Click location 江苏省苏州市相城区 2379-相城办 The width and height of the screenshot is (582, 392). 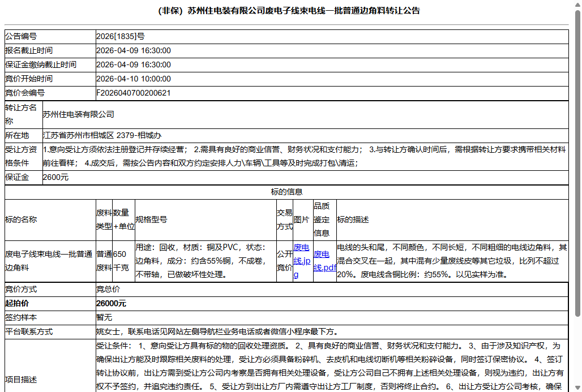(102, 135)
